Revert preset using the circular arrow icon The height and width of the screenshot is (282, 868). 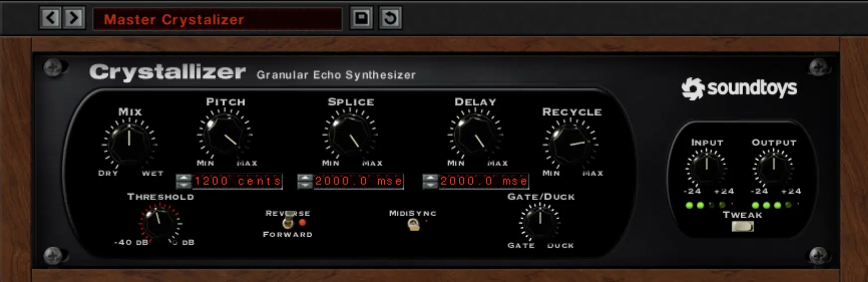pyautogui.click(x=390, y=18)
